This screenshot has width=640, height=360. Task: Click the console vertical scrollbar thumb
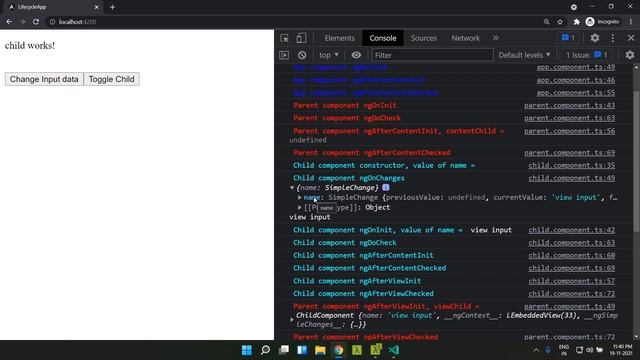click(636, 163)
